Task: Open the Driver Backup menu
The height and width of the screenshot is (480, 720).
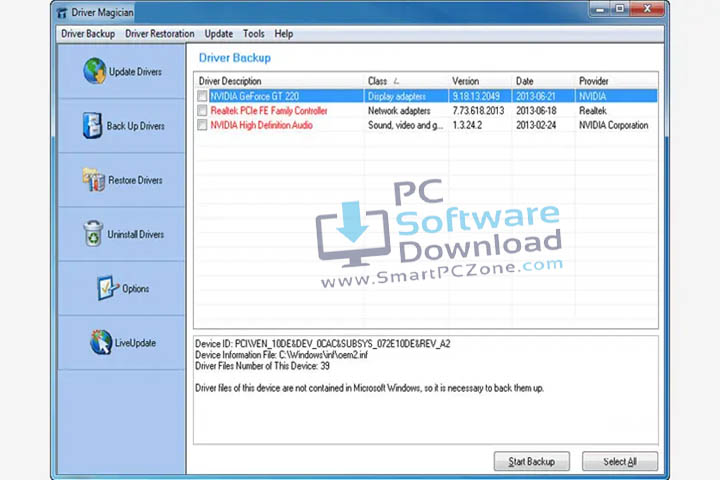Action: click(x=88, y=34)
